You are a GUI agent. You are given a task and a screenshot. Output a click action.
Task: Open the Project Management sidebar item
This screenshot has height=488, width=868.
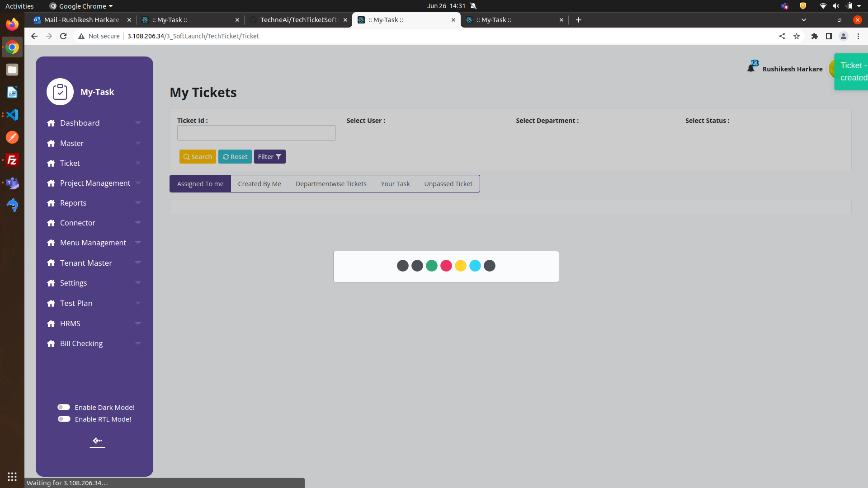[95, 183]
